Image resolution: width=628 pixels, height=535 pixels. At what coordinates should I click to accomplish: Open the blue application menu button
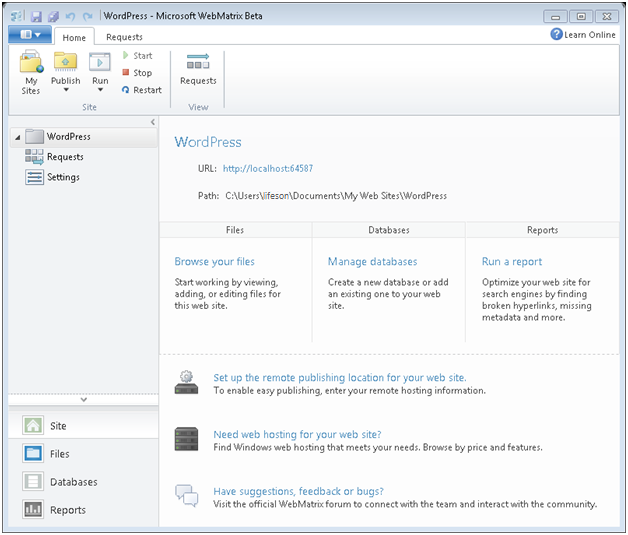(x=30, y=34)
